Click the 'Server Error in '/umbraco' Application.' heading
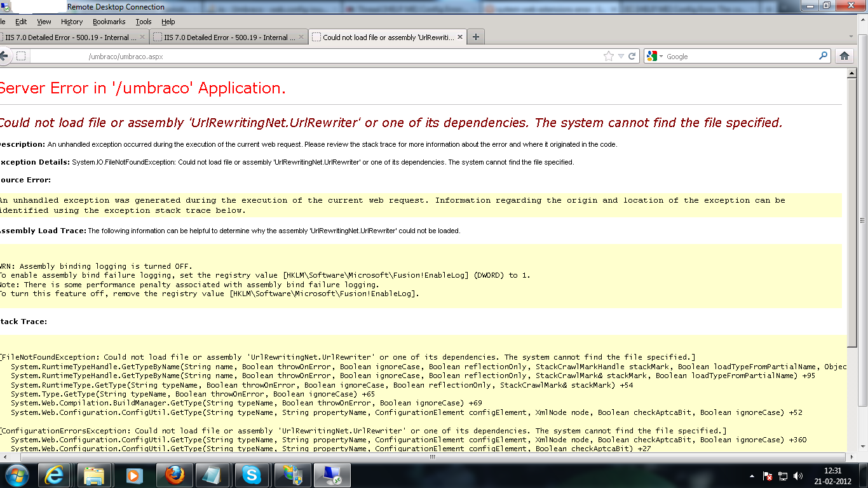 coord(142,88)
